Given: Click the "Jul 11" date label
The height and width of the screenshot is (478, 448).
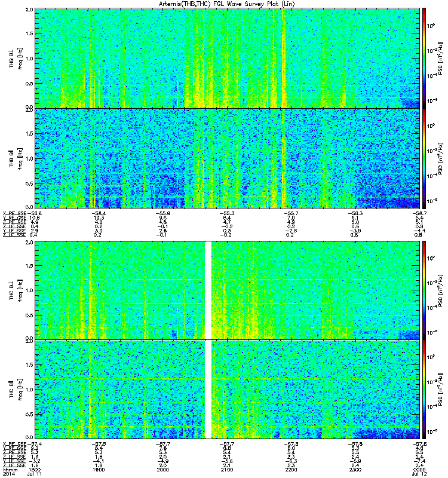Looking at the screenshot, I should (35, 474).
